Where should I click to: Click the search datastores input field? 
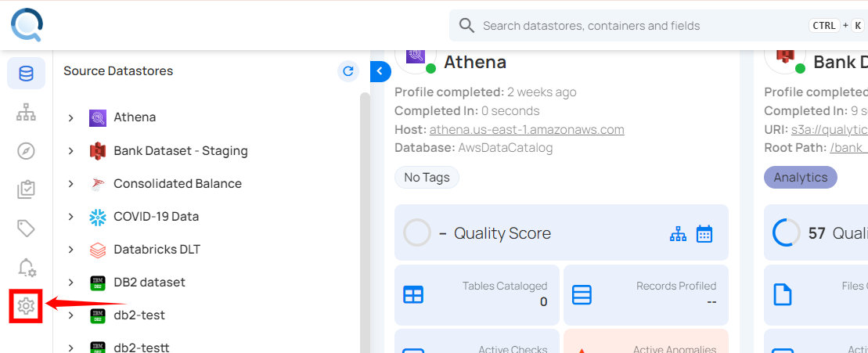[642, 26]
